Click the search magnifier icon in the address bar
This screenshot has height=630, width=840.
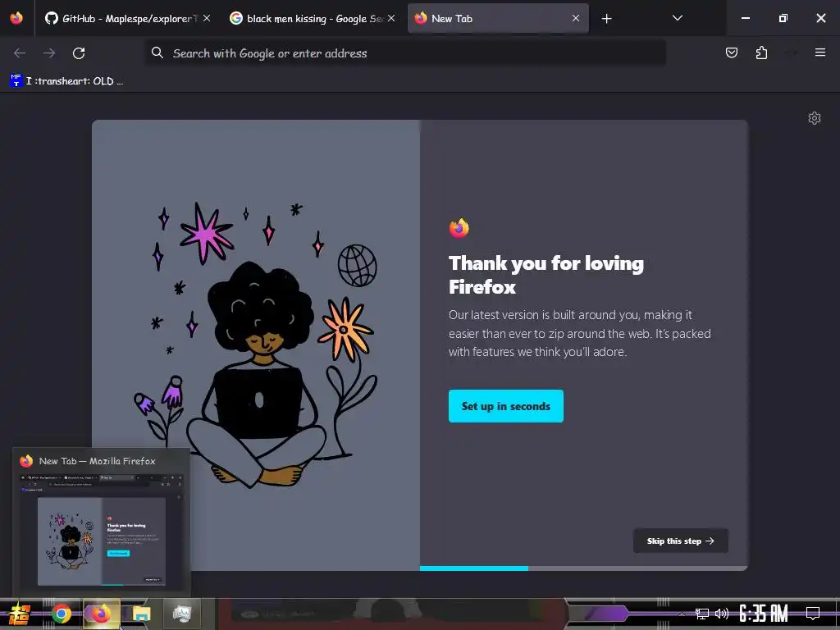157,52
